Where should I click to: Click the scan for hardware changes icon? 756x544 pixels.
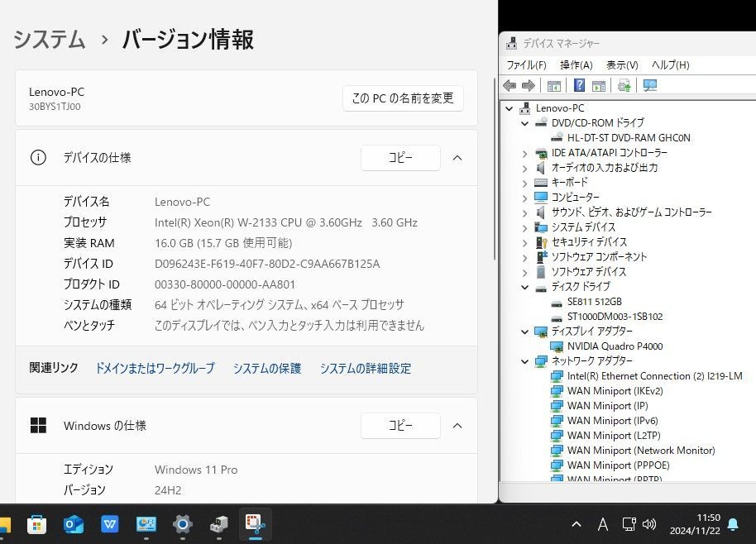649,85
